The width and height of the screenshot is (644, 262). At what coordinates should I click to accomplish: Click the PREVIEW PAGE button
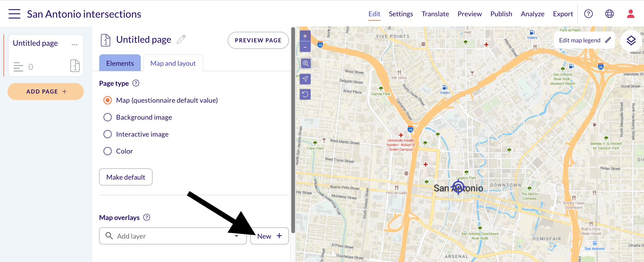tap(258, 40)
